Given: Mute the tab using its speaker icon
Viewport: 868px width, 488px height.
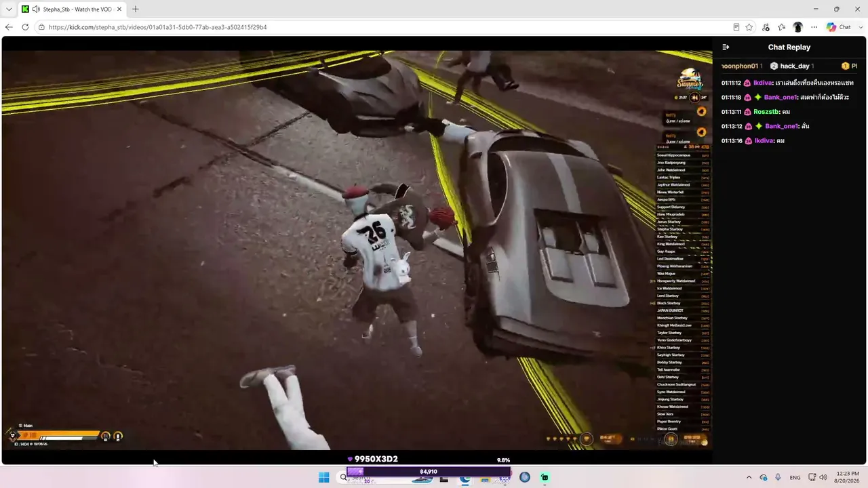Looking at the screenshot, I should (x=35, y=9).
